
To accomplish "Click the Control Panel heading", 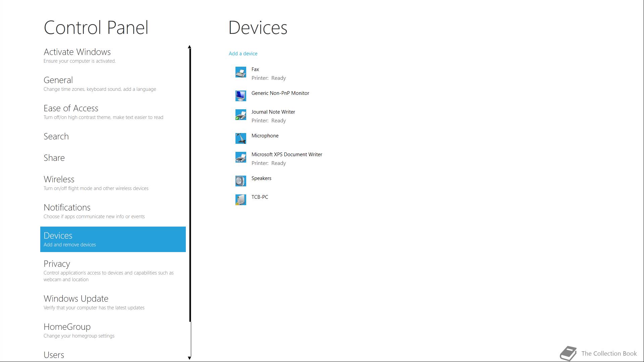I will tap(96, 27).
